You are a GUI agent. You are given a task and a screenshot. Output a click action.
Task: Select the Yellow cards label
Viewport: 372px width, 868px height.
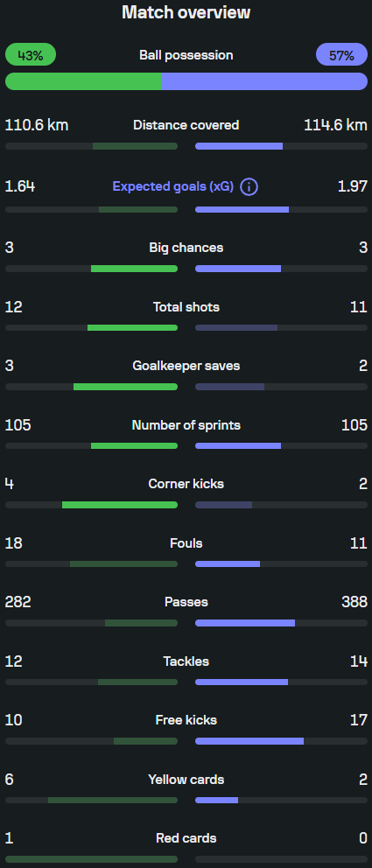[186, 780]
